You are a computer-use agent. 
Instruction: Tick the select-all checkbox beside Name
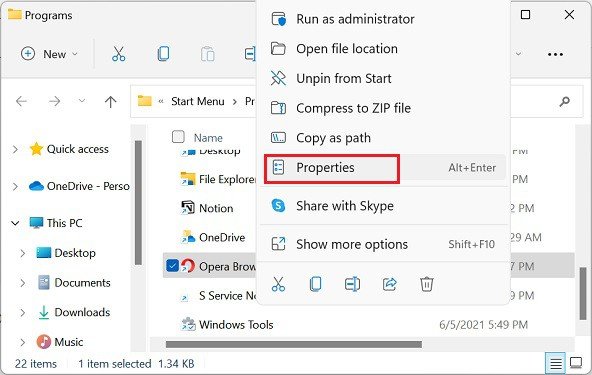178,137
